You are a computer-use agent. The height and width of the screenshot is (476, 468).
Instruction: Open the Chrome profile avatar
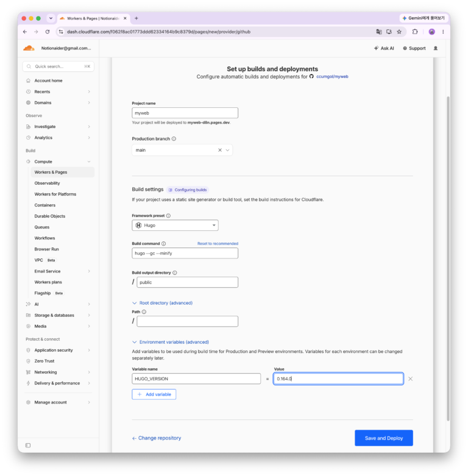431,32
